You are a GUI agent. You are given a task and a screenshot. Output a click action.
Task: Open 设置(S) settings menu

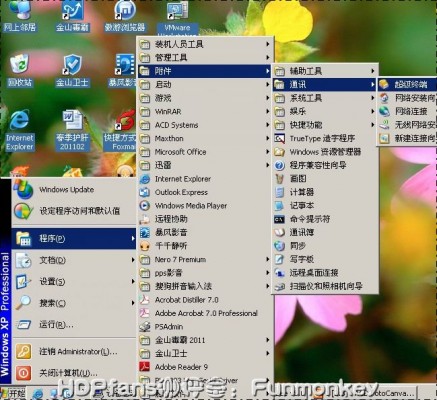(x=74, y=282)
